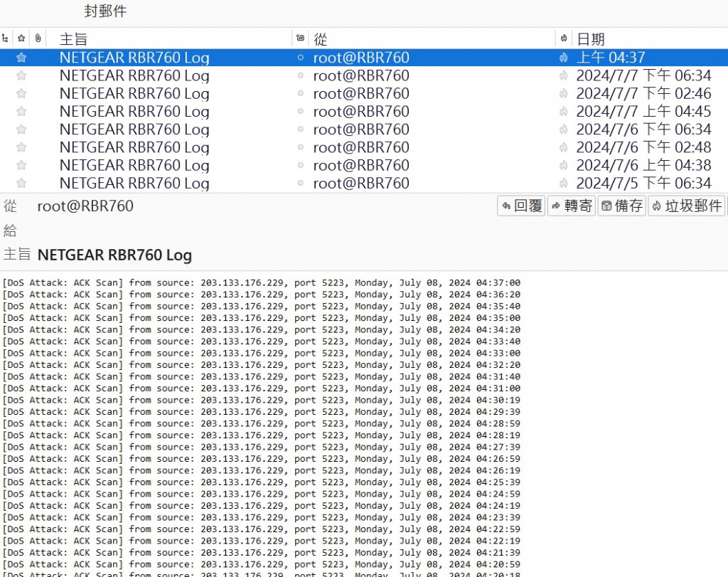Screen dimensions: 728x577
Task: Click the 轉寄 forward button
Action: (572, 206)
